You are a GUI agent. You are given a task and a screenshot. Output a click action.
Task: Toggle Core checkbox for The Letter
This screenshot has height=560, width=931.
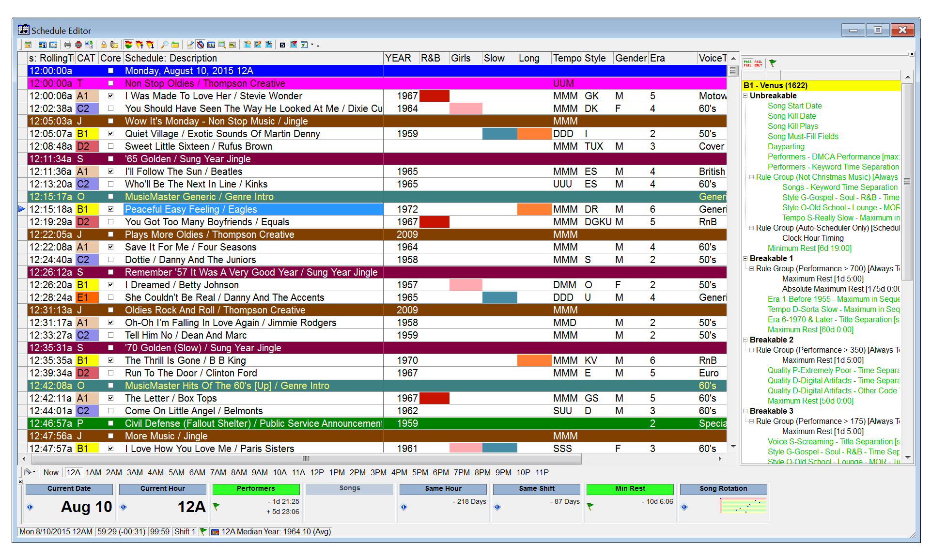(110, 398)
